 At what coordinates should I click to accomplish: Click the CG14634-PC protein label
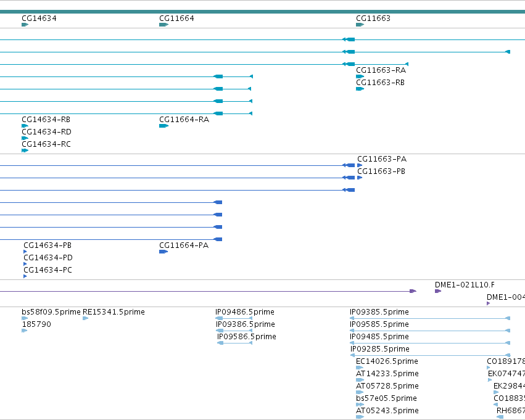click(48, 270)
